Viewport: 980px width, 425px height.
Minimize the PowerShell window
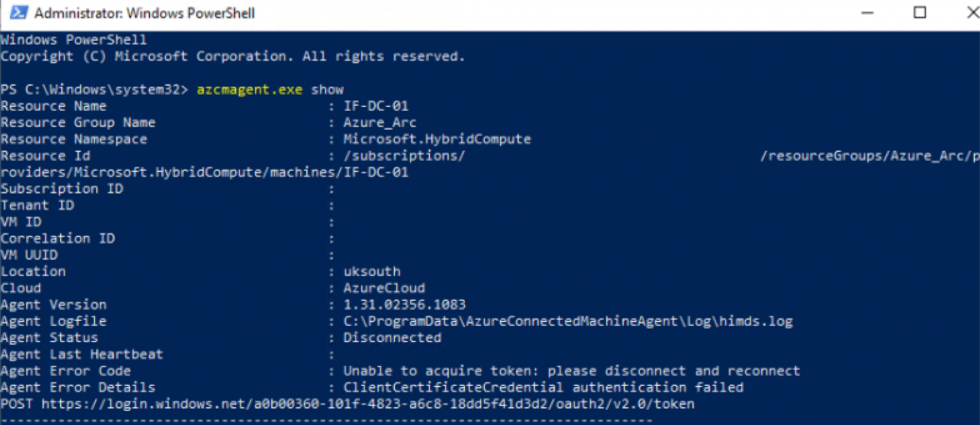pos(867,13)
